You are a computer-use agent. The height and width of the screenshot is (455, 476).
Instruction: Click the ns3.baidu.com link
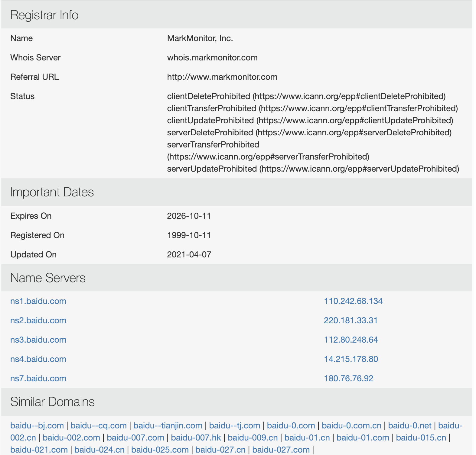click(38, 340)
